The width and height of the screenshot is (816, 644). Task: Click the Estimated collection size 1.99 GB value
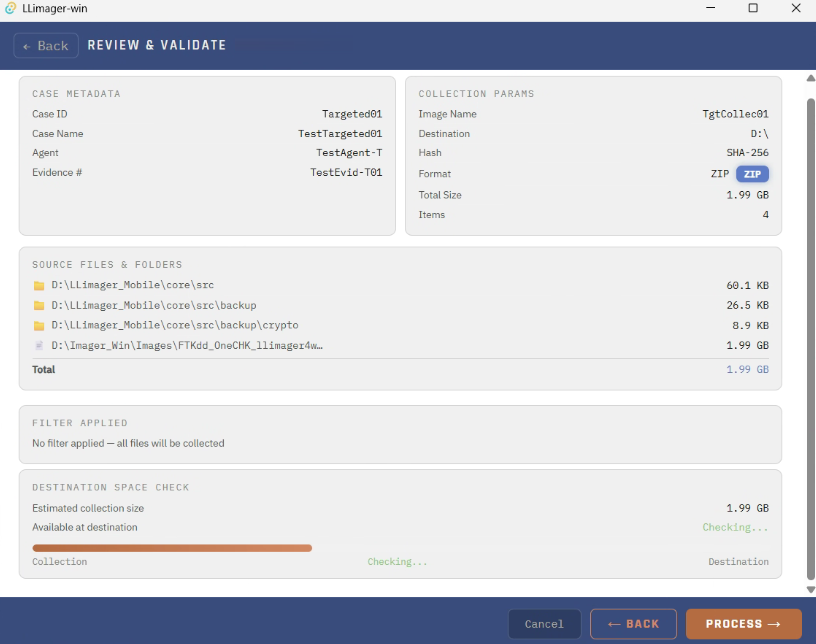[747, 508]
